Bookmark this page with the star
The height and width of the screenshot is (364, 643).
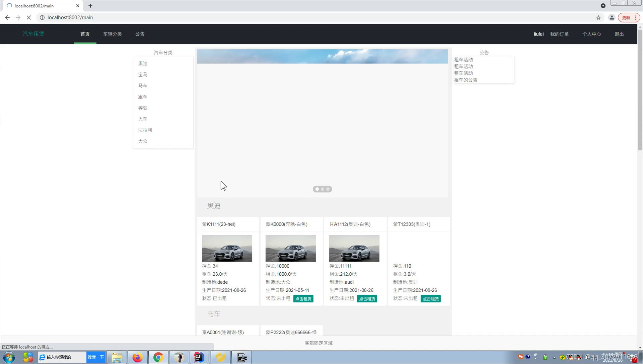(x=598, y=17)
